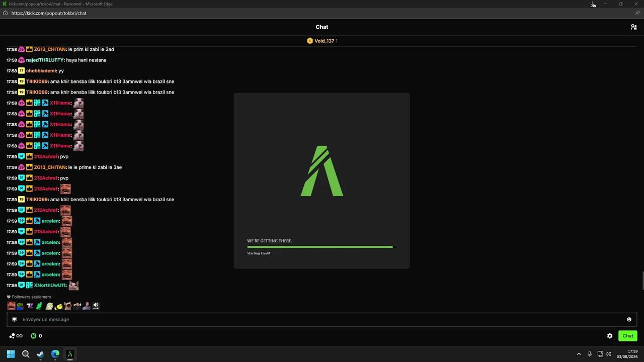Open the emoji picker in message box
This screenshot has width=644, height=362.
pos(629,319)
